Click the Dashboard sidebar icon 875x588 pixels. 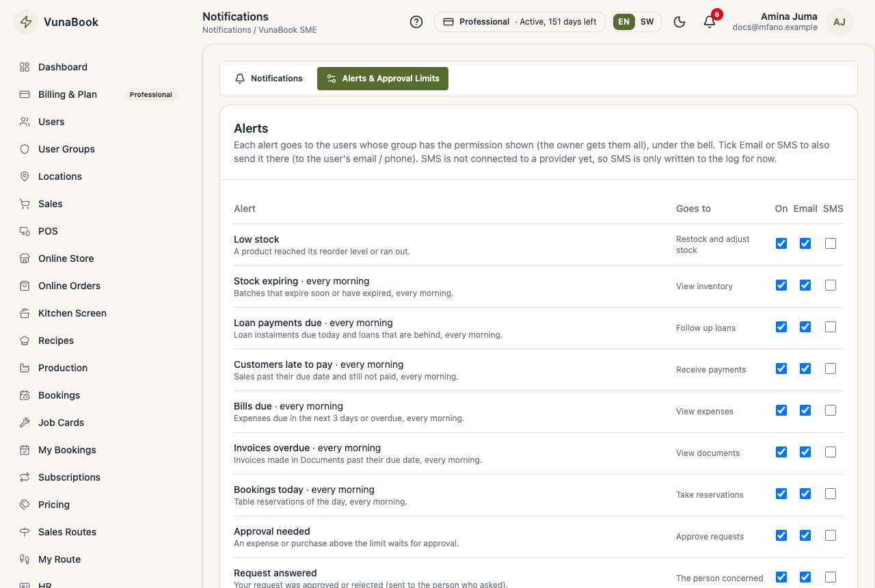25,67
